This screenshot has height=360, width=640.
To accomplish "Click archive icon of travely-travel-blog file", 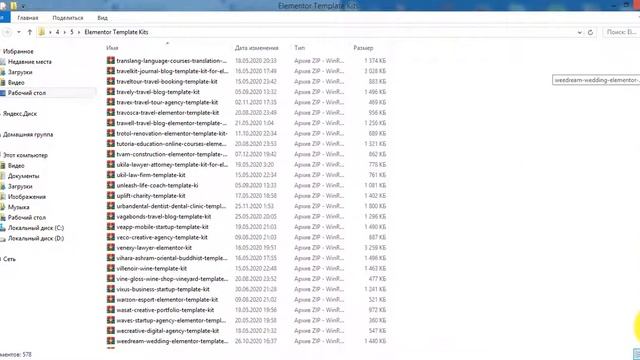I will [111, 92].
